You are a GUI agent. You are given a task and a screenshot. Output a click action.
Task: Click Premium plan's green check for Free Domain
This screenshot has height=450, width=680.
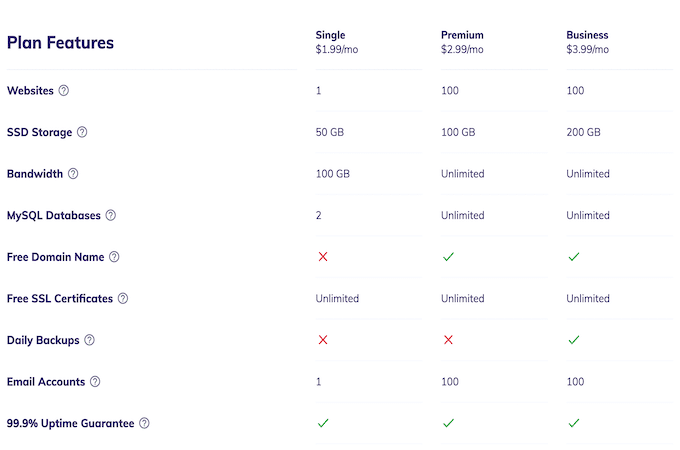(x=448, y=257)
